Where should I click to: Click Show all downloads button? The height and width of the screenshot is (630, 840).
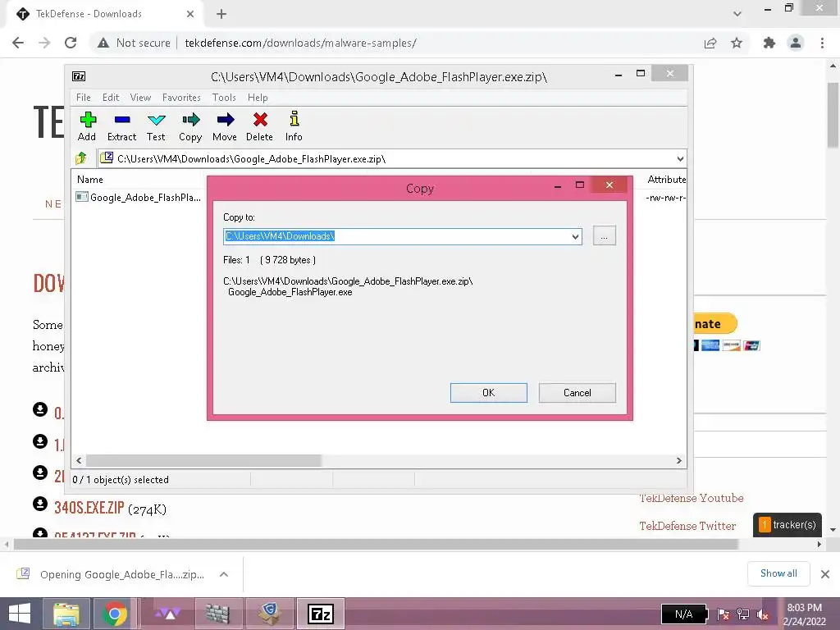coord(778,573)
